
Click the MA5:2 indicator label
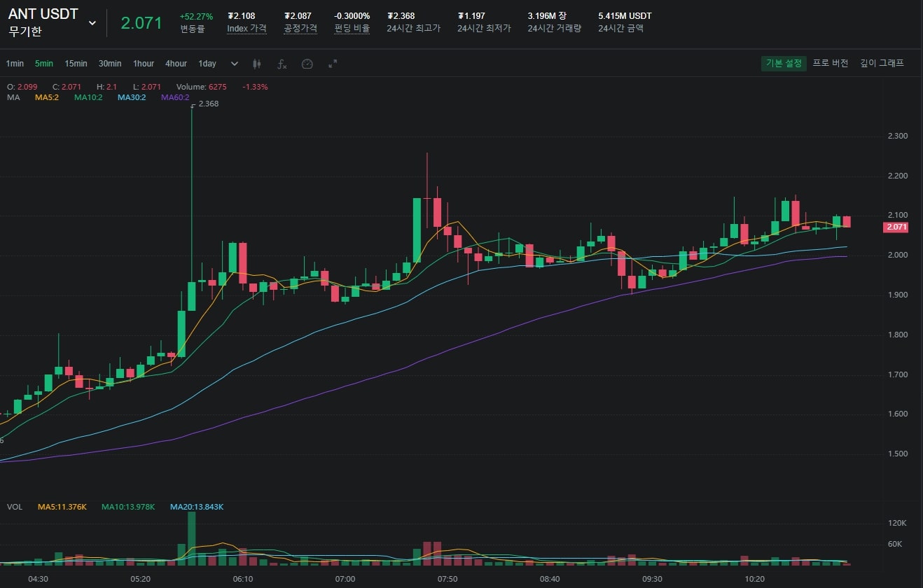47,97
